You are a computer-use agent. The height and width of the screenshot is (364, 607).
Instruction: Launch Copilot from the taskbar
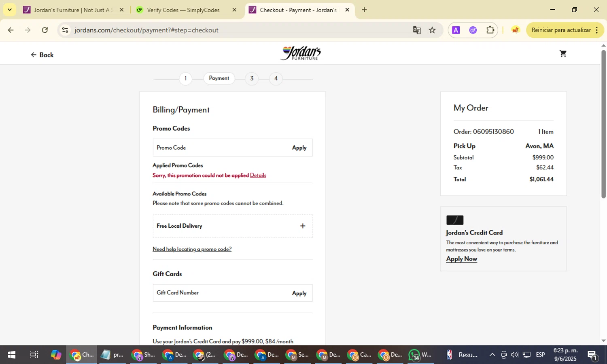[x=56, y=355]
